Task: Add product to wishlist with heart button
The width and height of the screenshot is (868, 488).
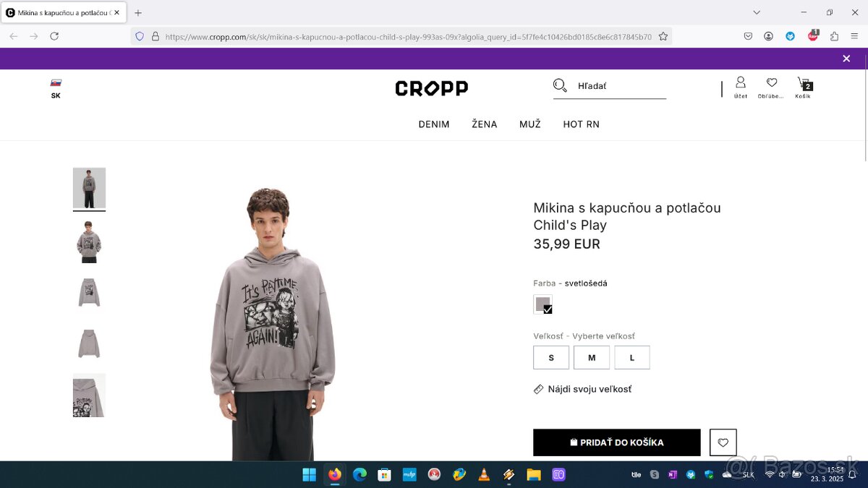Action: (x=723, y=442)
